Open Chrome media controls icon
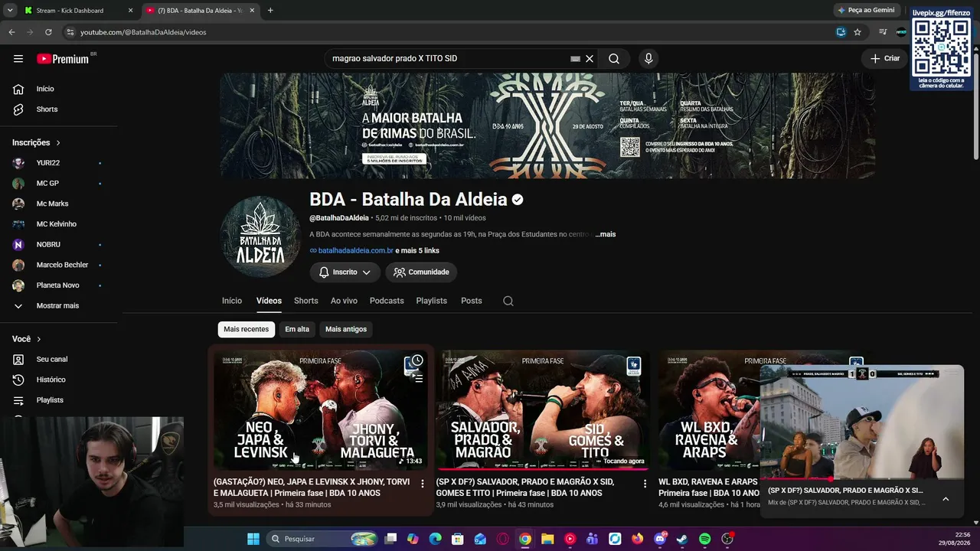This screenshot has width=980, height=551. [883, 32]
